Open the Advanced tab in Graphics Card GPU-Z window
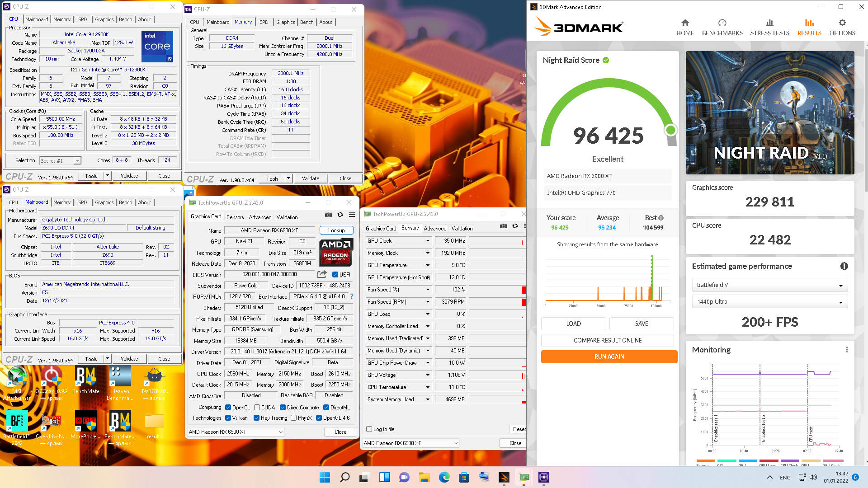Screen dimensions: 868x488 point(260,217)
